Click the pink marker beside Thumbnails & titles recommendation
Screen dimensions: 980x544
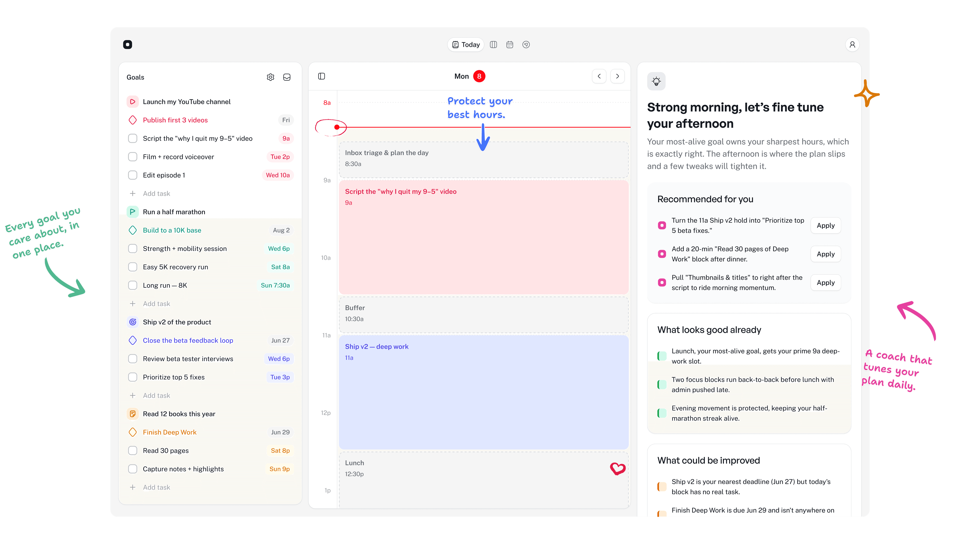coord(662,282)
